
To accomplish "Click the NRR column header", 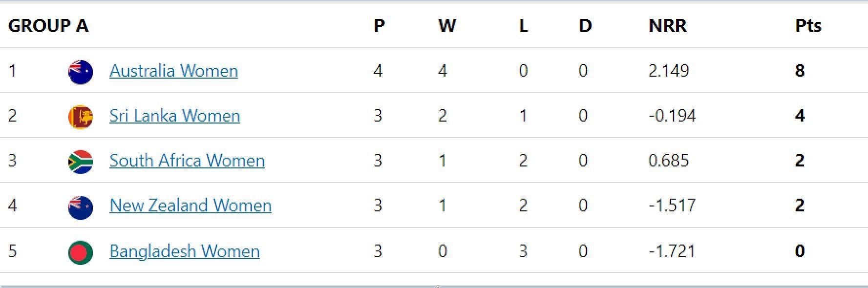I will [x=667, y=25].
